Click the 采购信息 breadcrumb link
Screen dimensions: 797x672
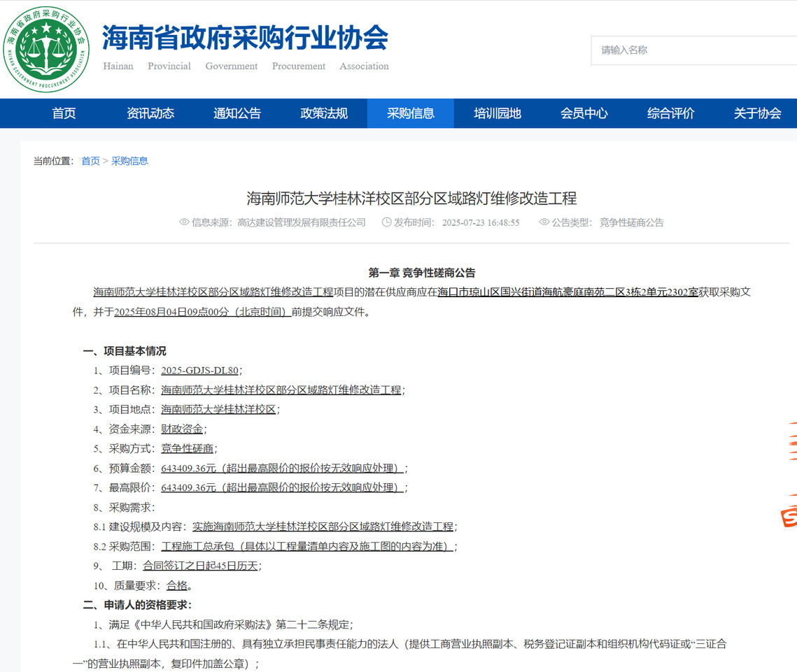pyautogui.click(x=129, y=161)
